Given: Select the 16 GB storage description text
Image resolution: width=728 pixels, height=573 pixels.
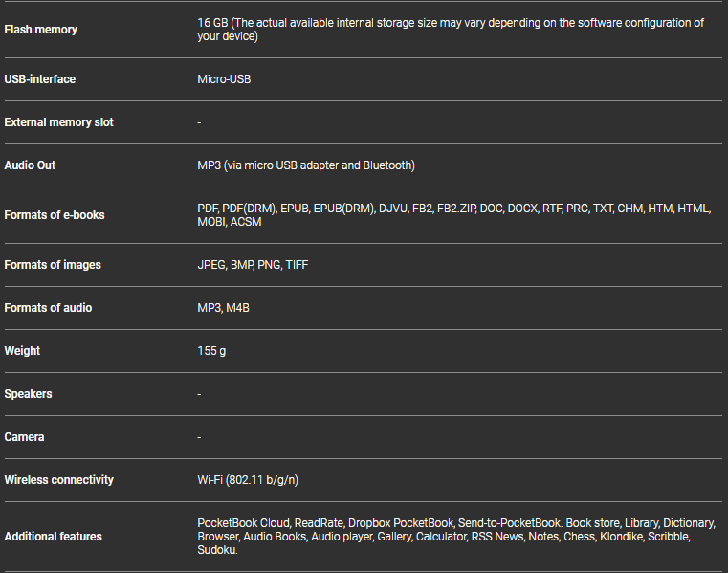Looking at the screenshot, I should tap(450, 30).
